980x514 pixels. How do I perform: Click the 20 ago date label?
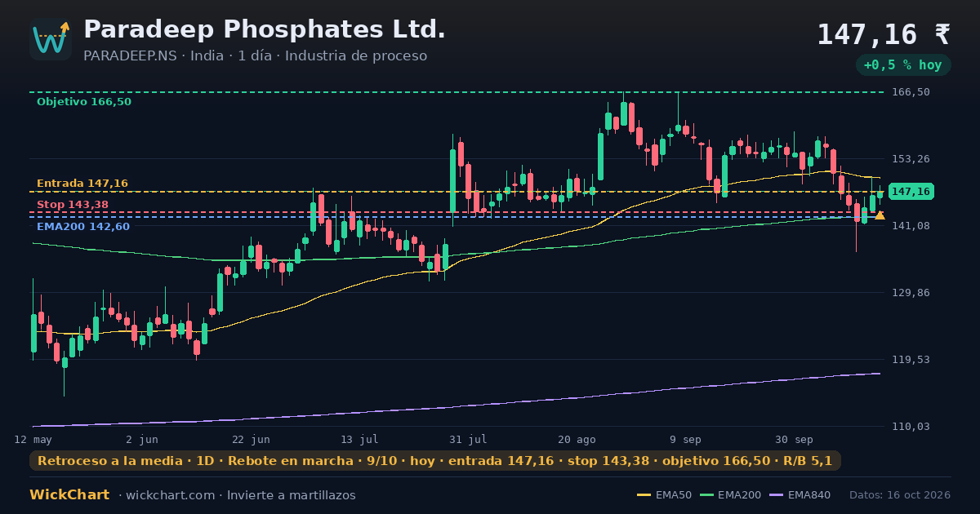[x=577, y=439]
